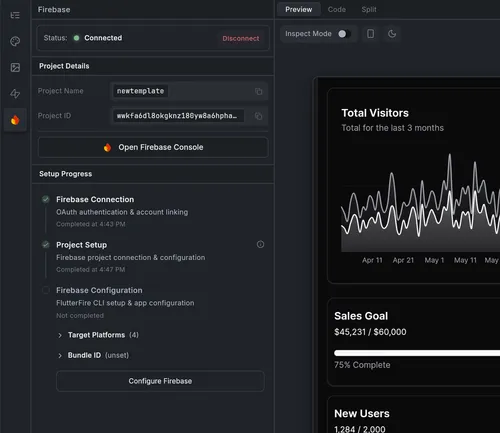The width and height of the screenshot is (500, 433).
Task: Click 'Apr 11' chart axis label
Action: point(372,260)
